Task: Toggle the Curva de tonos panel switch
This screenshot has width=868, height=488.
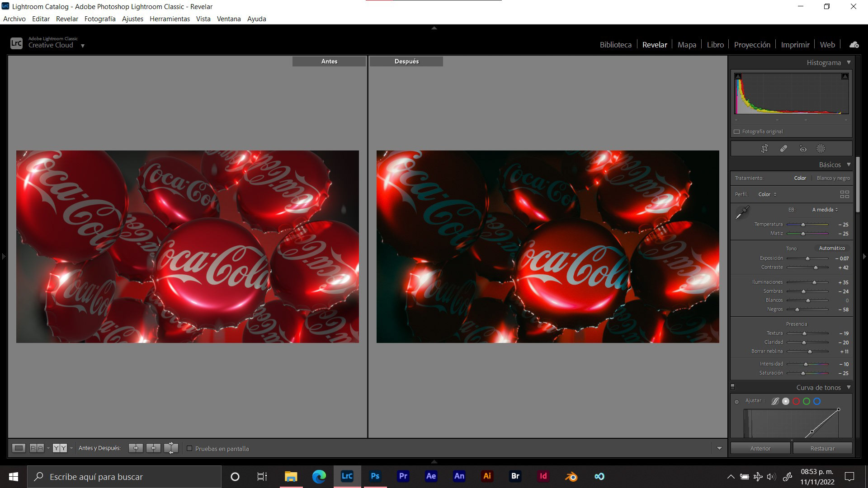Action: (733, 387)
